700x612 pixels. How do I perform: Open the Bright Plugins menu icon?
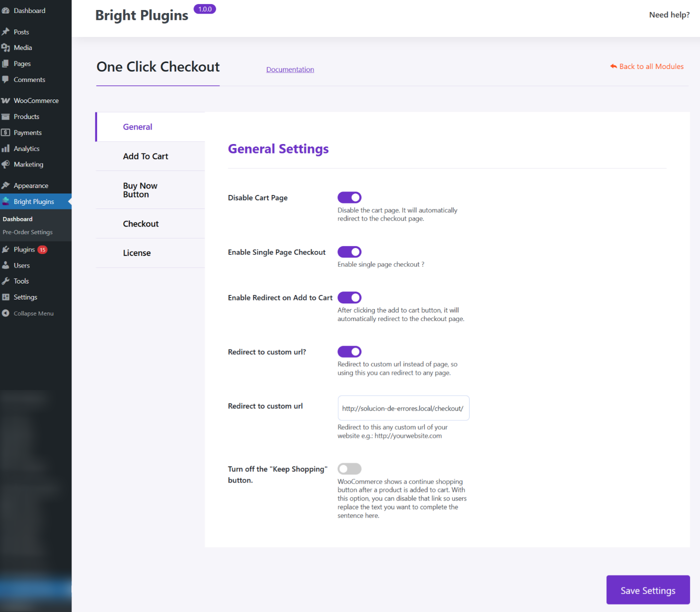tap(6, 201)
